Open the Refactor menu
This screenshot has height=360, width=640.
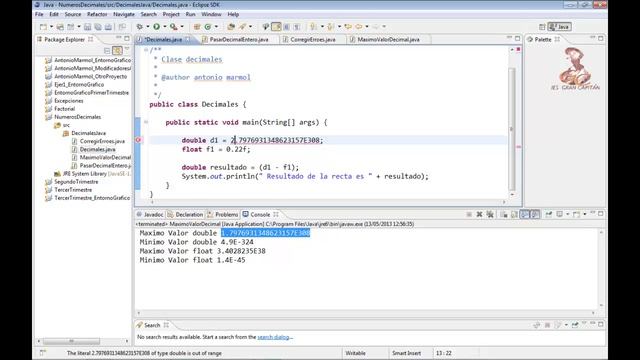[97, 14]
